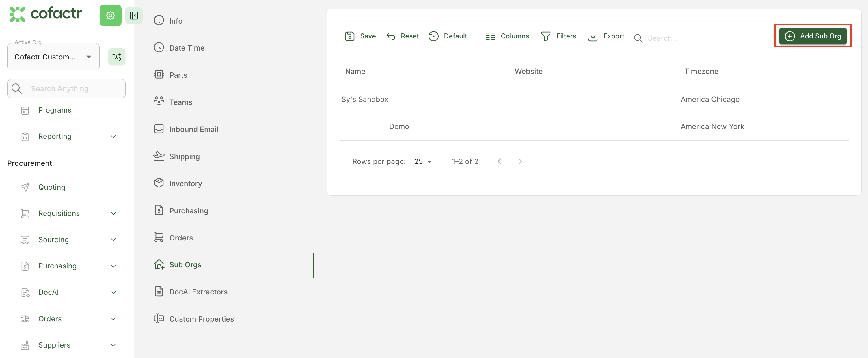Expand the Sourcing sidebar section
868x358 pixels.
pyautogui.click(x=113, y=240)
